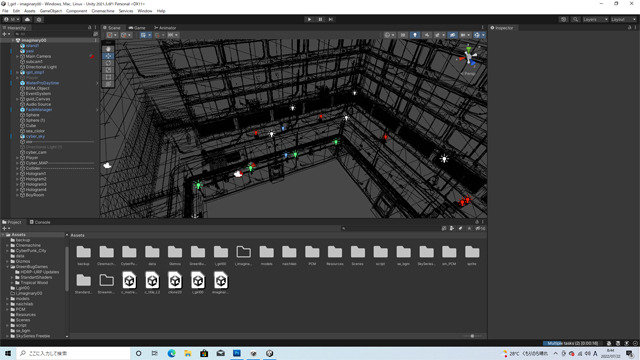Open the Cinemachine menu
The width and height of the screenshot is (640, 360).
pos(103,11)
